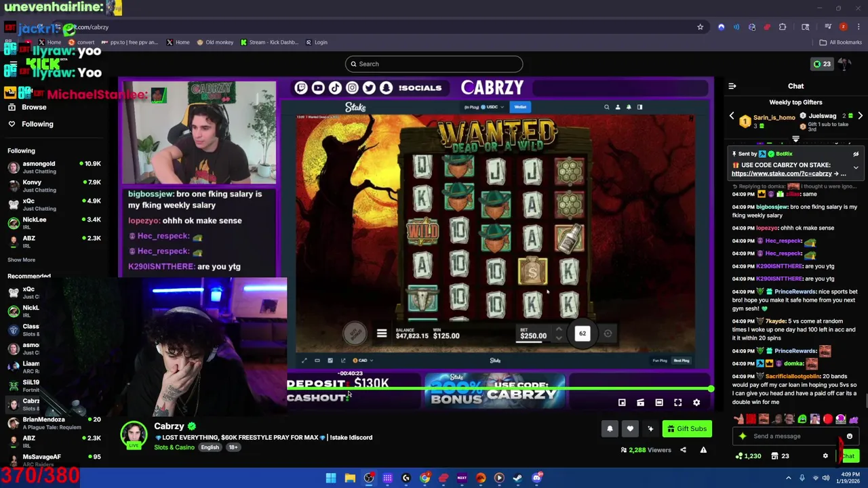The width and height of the screenshot is (868, 488).
Task: Open the Login bookmark
Action: click(x=317, y=42)
